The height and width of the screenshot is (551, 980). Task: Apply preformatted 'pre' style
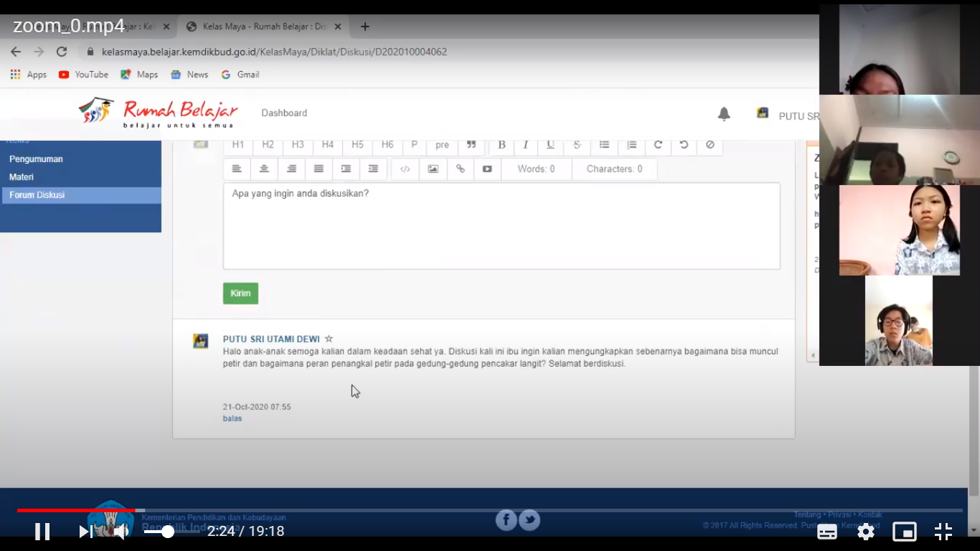click(x=443, y=145)
